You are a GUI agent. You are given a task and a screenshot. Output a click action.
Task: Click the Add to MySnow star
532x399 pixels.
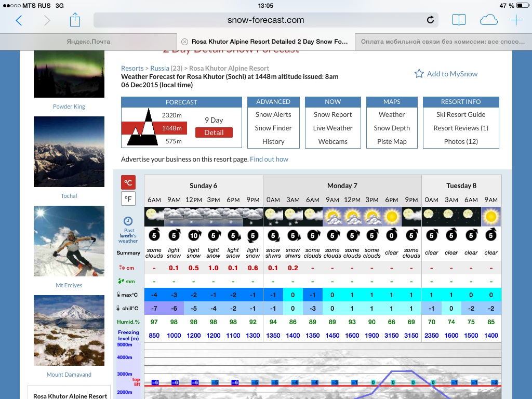click(x=419, y=74)
